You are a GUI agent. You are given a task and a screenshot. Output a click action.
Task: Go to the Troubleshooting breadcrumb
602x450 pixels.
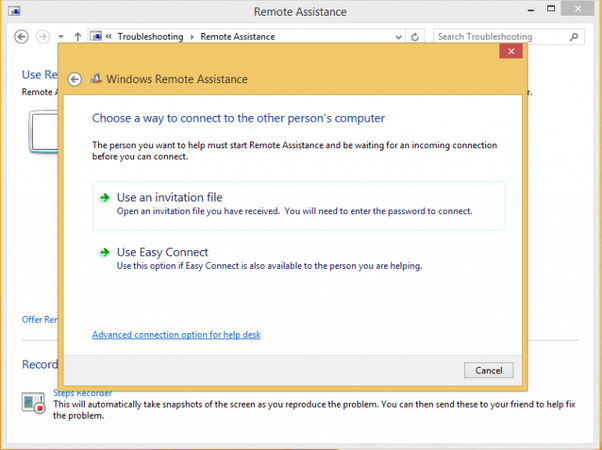click(x=150, y=37)
